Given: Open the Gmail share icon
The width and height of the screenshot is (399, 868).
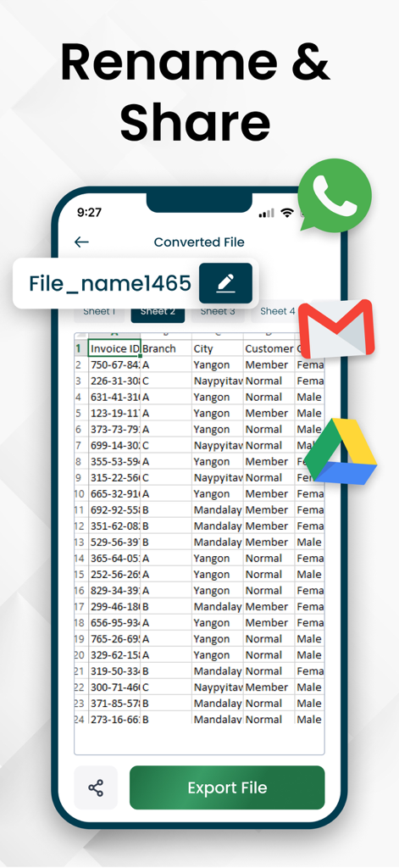Looking at the screenshot, I should tap(336, 329).
